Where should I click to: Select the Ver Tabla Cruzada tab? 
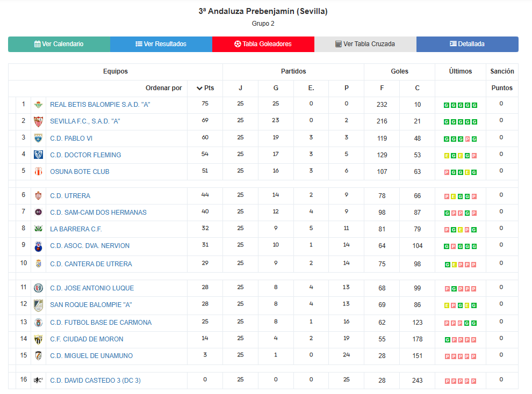365,44
